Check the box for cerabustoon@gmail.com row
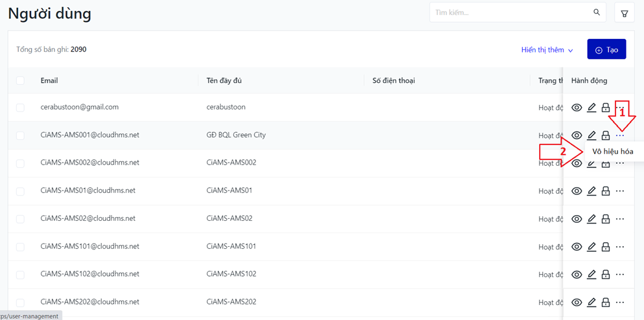This screenshot has height=320, width=644. 20,108
